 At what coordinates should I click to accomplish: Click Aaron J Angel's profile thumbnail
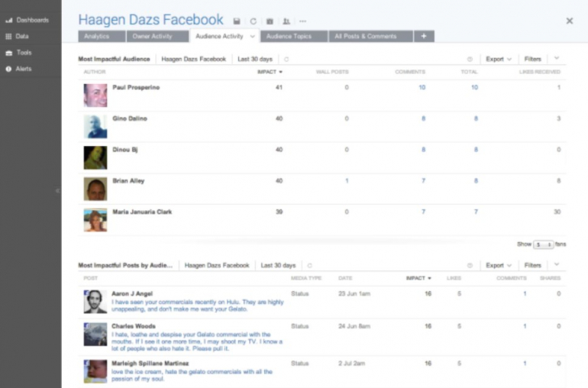point(95,301)
